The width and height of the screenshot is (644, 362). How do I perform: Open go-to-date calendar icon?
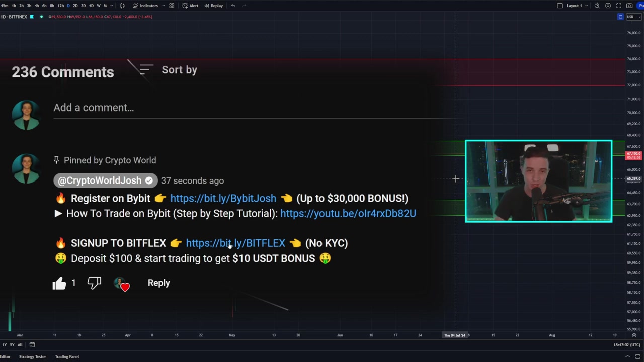[x=32, y=345]
